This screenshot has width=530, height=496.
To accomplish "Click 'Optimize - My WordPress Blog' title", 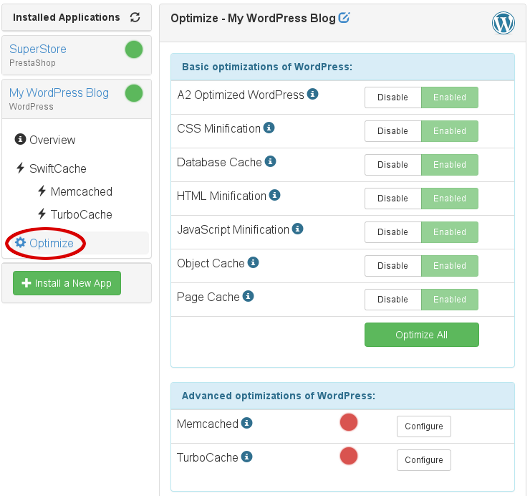I will (253, 18).
